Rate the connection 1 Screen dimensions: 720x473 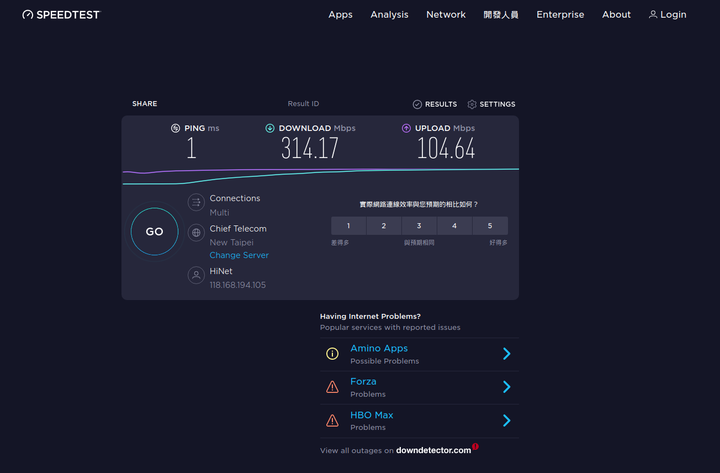click(349, 226)
